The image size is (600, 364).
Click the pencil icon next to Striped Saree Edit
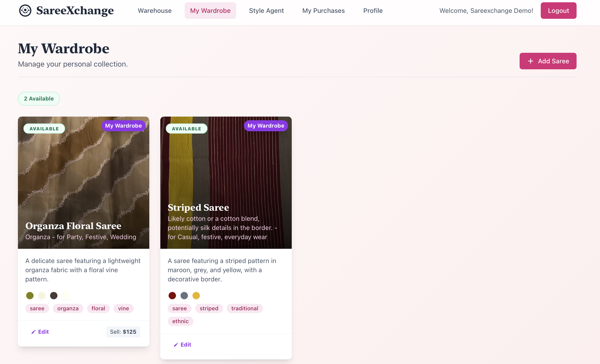click(176, 345)
